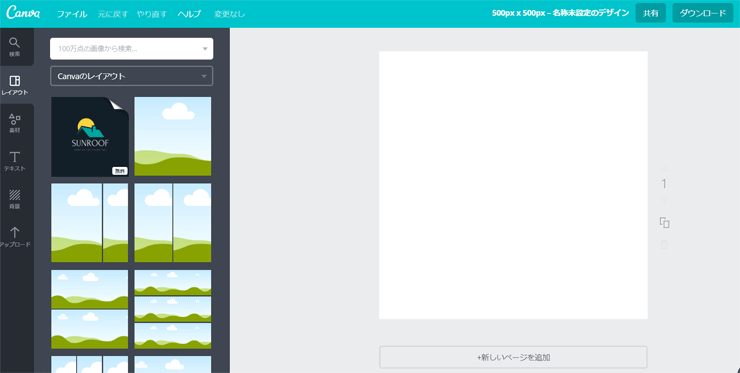Click the ダウンロード button
740x373 pixels.
point(703,13)
